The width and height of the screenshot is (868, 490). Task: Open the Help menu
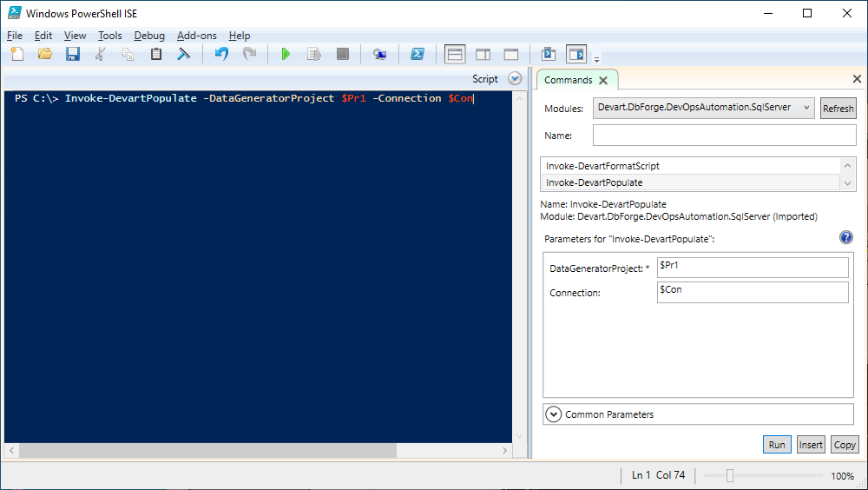240,36
